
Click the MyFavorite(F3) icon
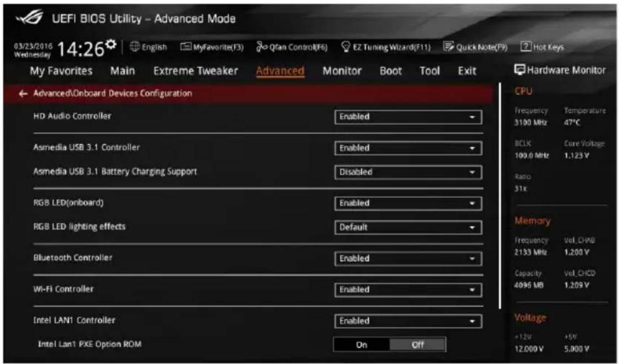click(x=186, y=47)
